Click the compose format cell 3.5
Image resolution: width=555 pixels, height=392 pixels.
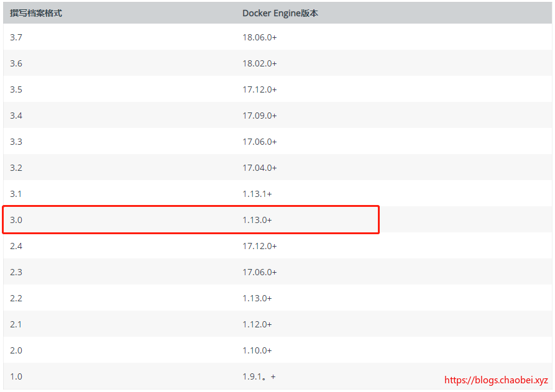[16, 89]
